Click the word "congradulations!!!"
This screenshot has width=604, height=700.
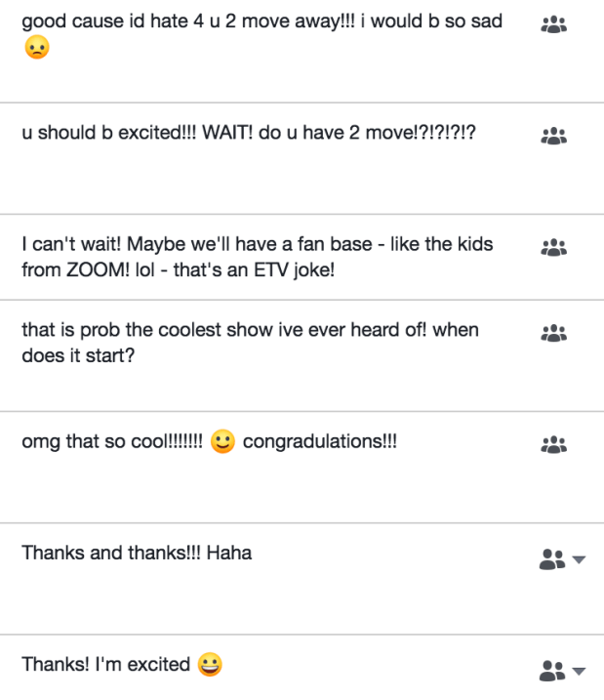tap(320, 442)
